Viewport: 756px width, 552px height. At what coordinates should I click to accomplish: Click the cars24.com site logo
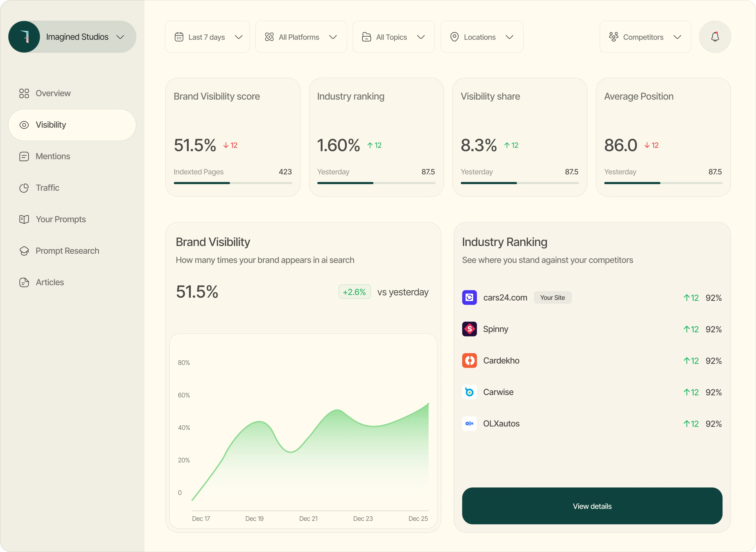point(469,297)
